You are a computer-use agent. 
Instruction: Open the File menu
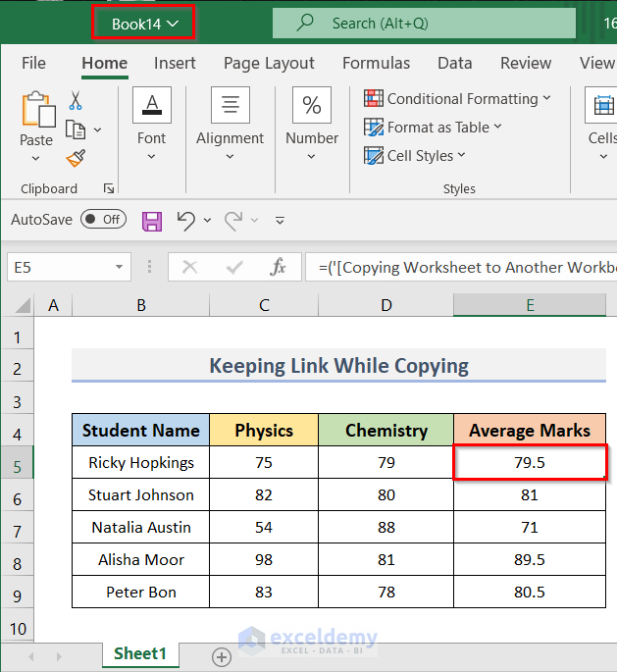click(33, 63)
